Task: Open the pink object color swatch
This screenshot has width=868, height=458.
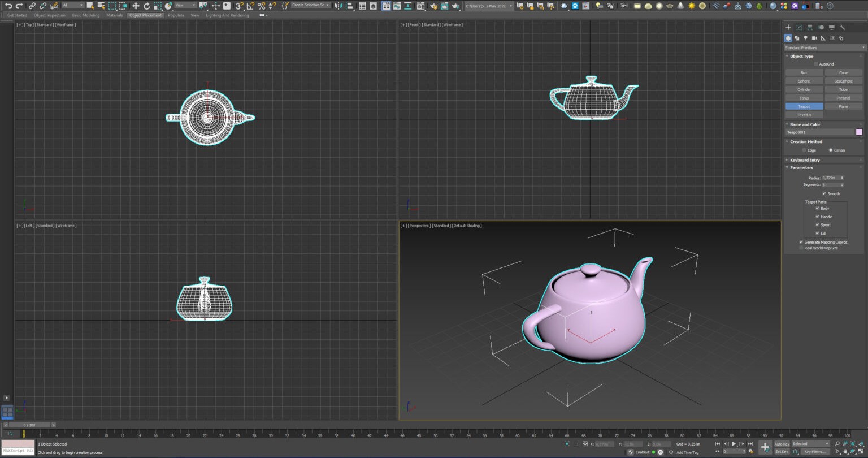Action: point(859,132)
